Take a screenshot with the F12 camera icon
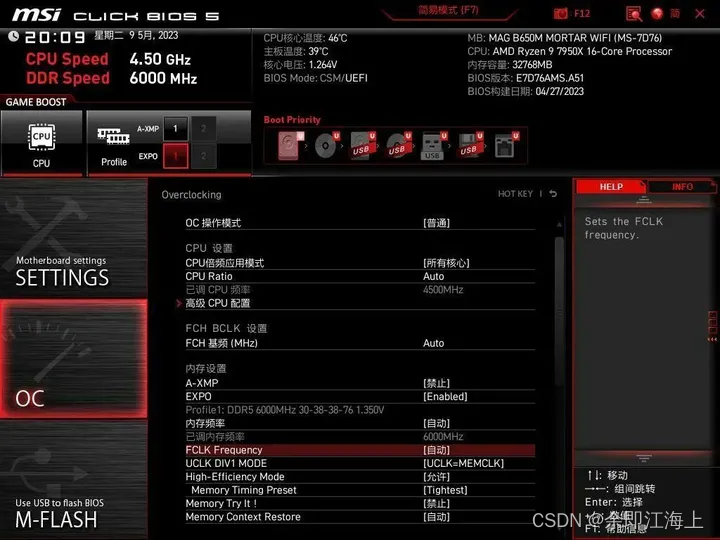 click(561, 14)
